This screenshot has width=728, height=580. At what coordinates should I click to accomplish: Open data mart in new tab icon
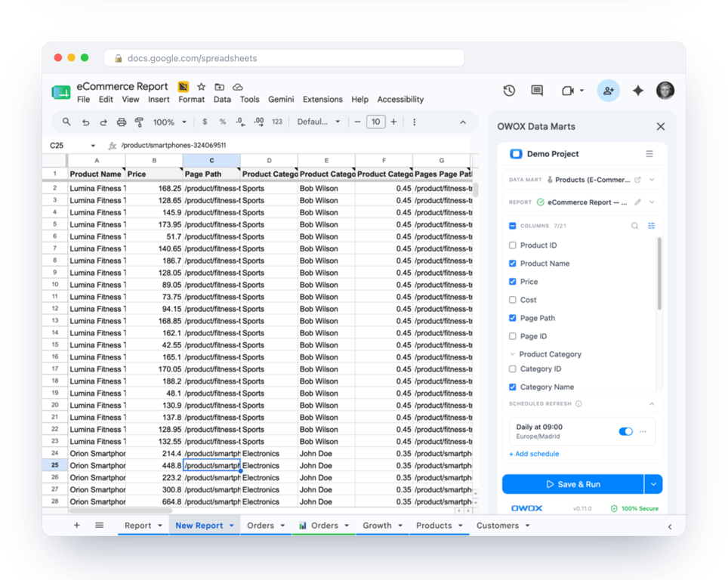638,180
